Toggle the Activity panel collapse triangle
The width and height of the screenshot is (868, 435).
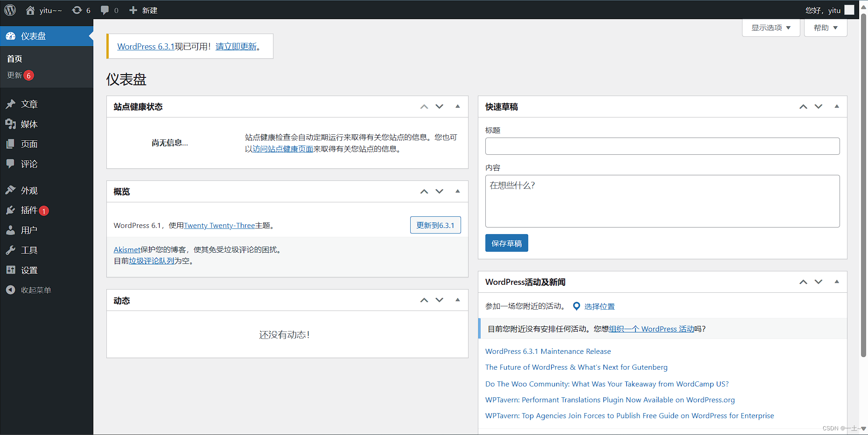(x=457, y=300)
